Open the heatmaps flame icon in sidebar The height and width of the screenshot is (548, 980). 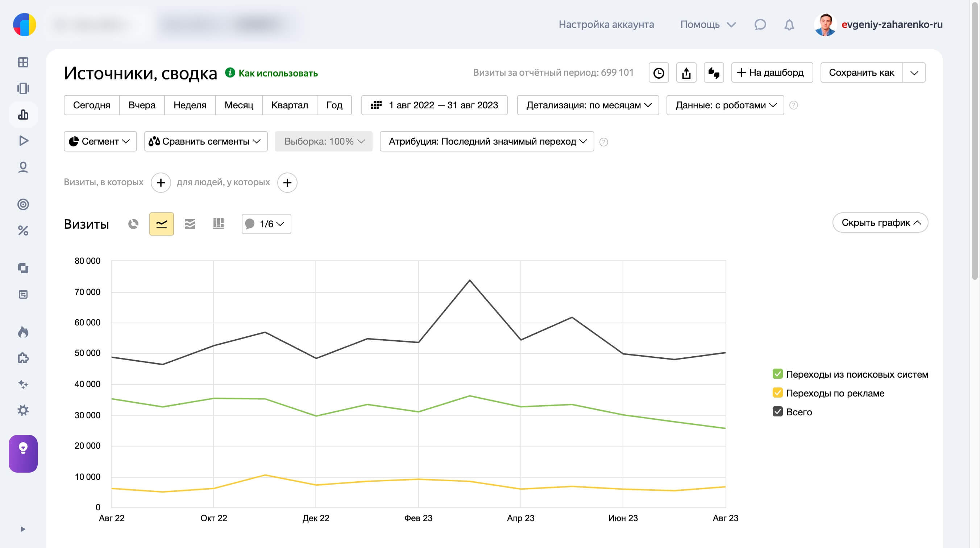coord(23,332)
